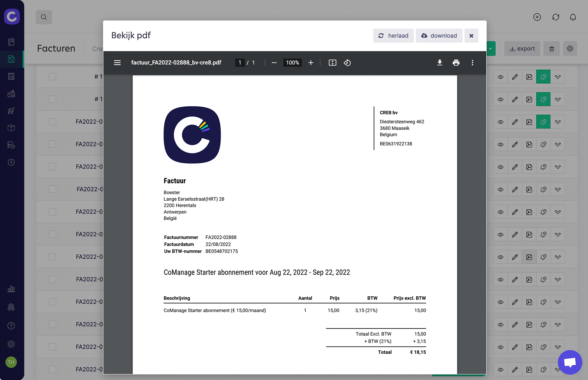The width and height of the screenshot is (588, 380).
Task: Open the badge award icon in sidebar
Action: (11, 307)
